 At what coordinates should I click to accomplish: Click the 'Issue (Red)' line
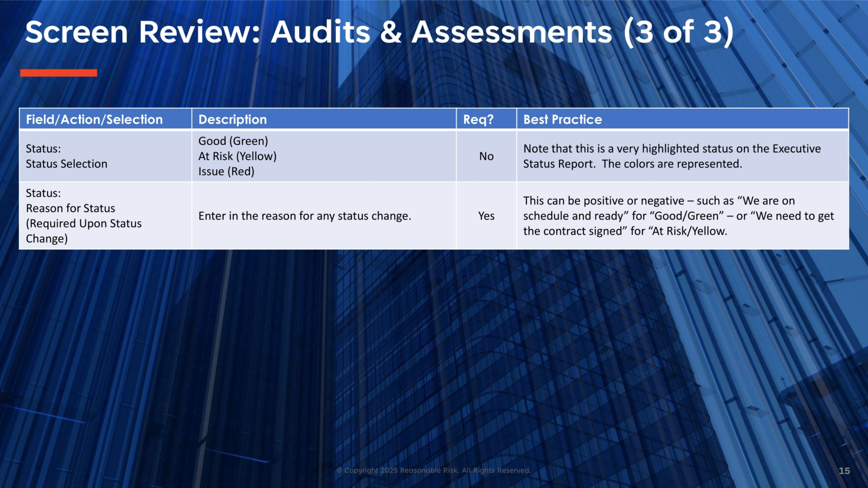click(x=226, y=171)
